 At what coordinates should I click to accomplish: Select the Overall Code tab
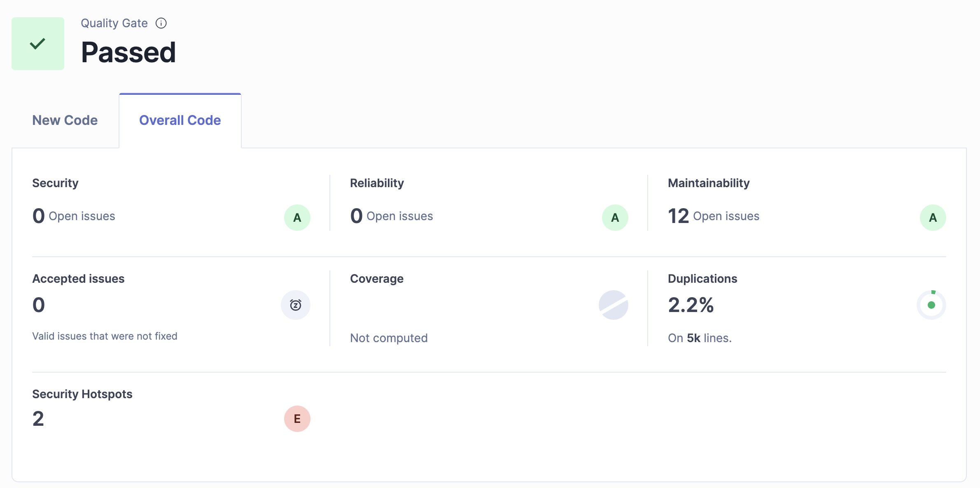click(x=180, y=120)
